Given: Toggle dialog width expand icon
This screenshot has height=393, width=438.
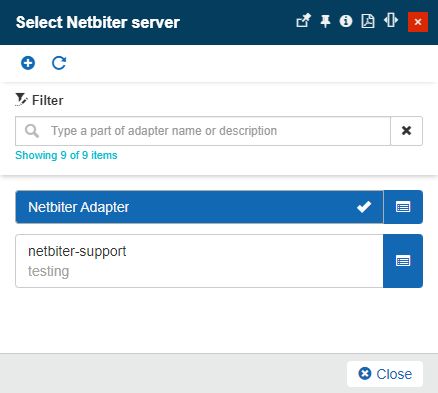Looking at the screenshot, I should pyautogui.click(x=391, y=21).
